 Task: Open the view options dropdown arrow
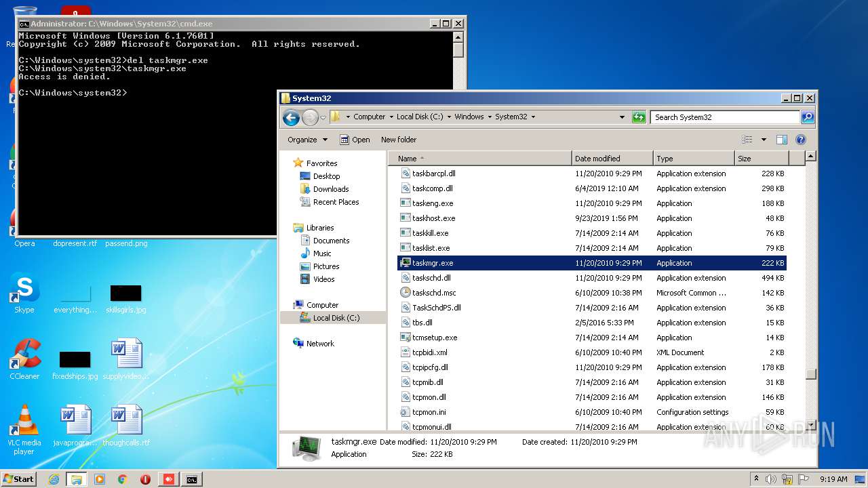764,140
